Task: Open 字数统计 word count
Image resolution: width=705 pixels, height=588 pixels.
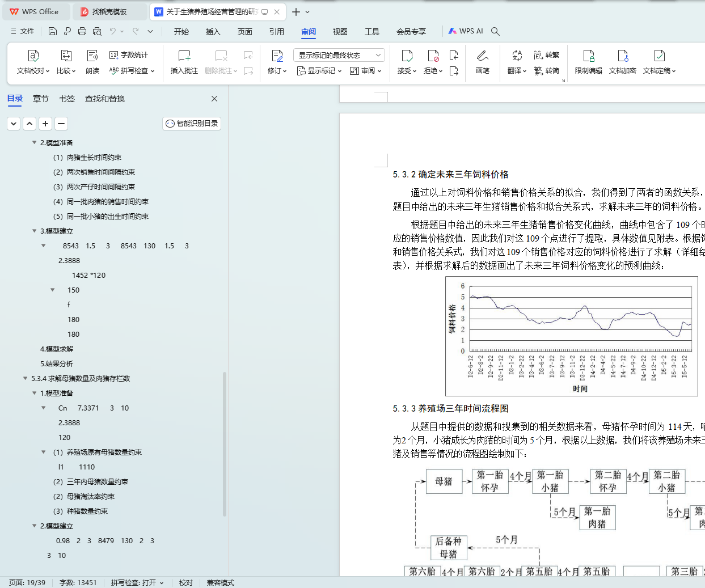Action: click(129, 55)
